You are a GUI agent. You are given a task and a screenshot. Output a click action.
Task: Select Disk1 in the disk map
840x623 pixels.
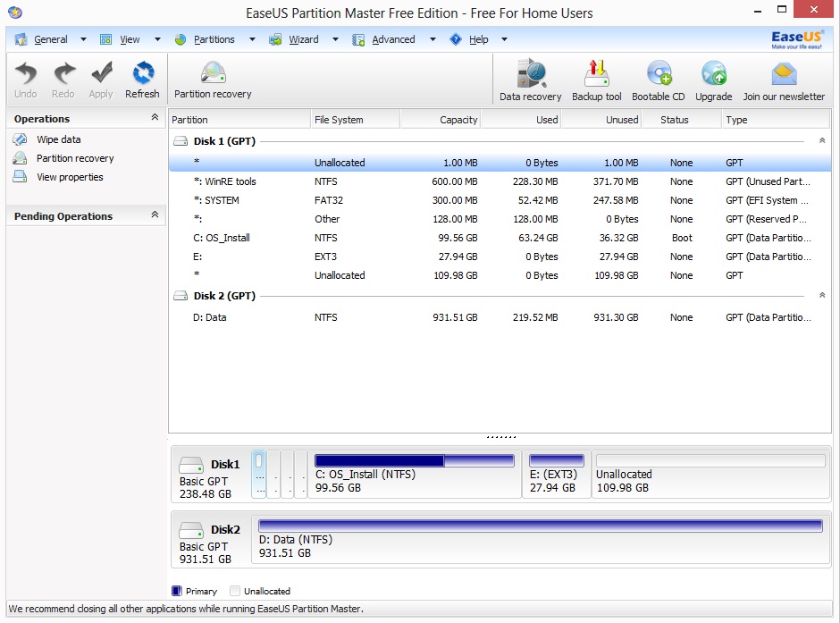pyautogui.click(x=211, y=476)
